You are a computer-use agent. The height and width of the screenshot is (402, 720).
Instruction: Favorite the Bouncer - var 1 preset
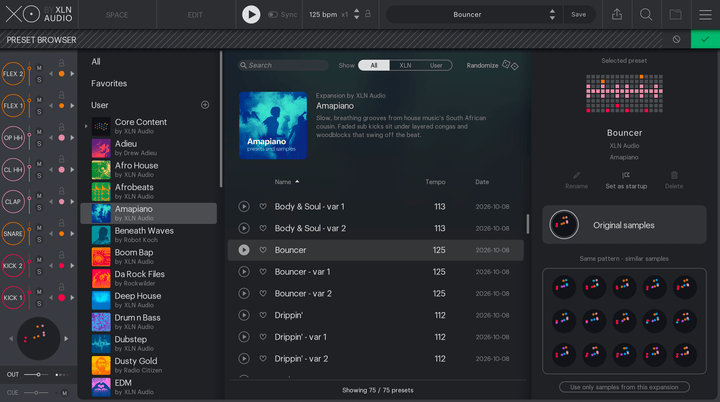[263, 272]
